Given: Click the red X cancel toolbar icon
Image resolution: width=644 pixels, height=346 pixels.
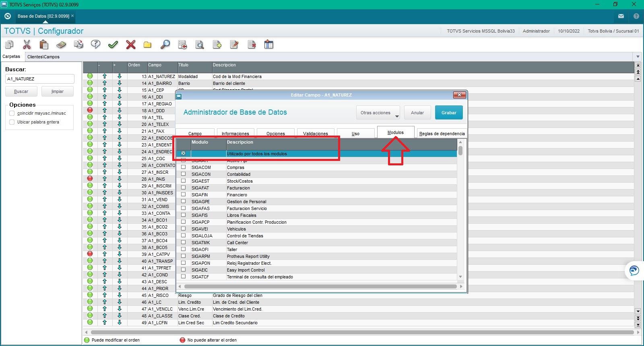Looking at the screenshot, I should coord(131,44).
